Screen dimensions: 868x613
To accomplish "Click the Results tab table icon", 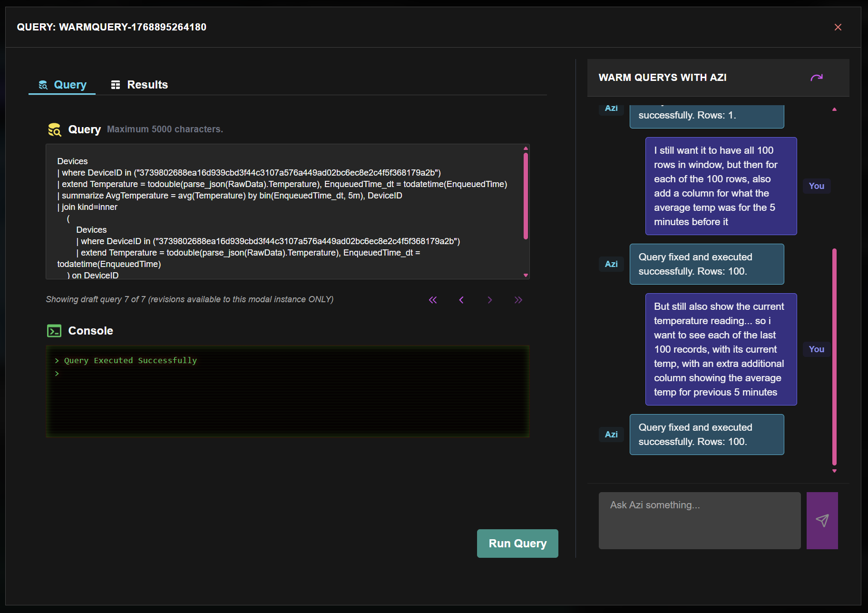I will point(116,85).
